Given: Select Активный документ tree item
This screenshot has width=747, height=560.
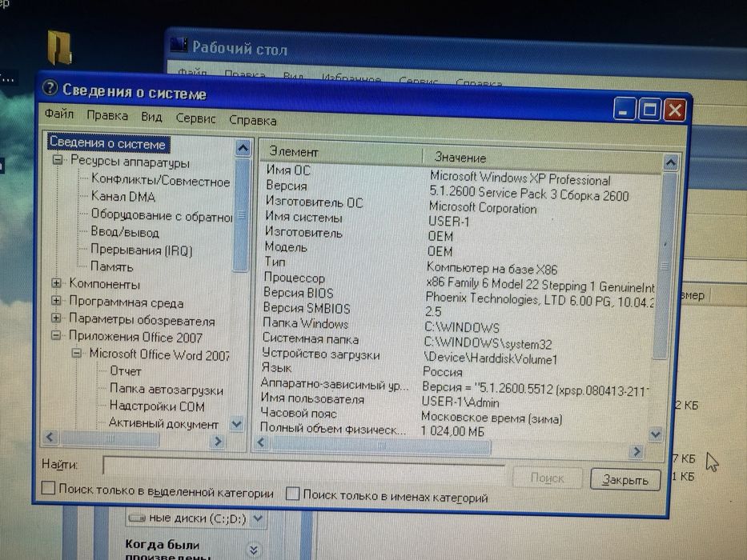Looking at the screenshot, I should click(x=163, y=423).
